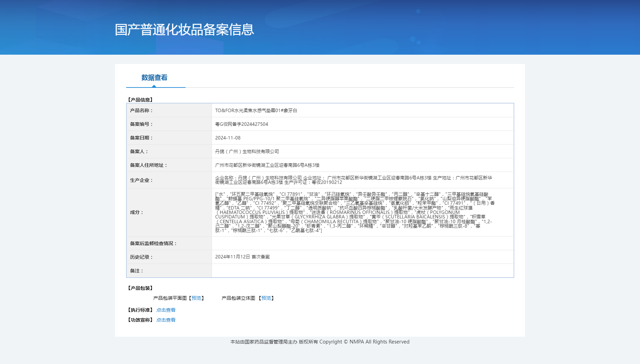The image size is (640, 364).
Task: Click the 备案人 company name value
Action: click(x=247, y=152)
